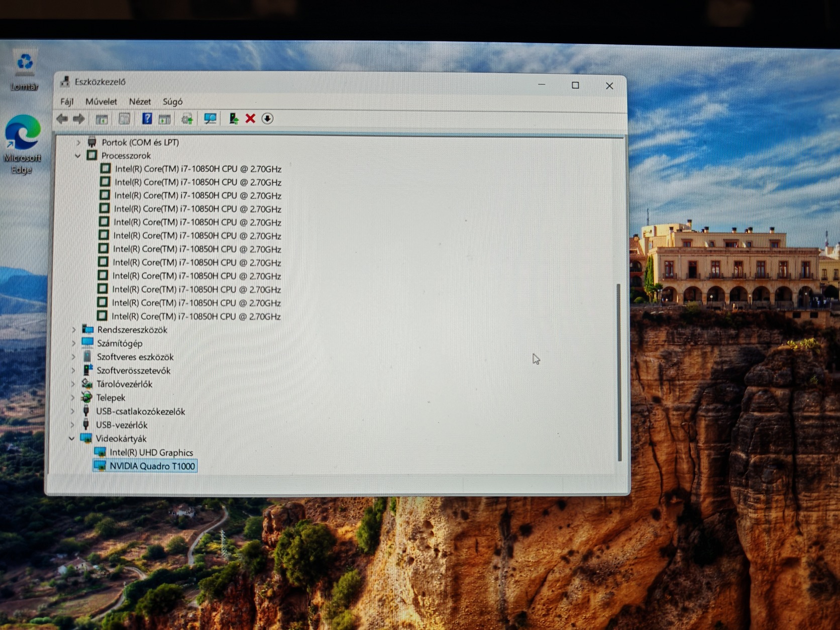Image resolution: width=840 pixels, height=630 pixels.
Task: Select the USB-vezérlők plug icon
Action: click(86, 425)
